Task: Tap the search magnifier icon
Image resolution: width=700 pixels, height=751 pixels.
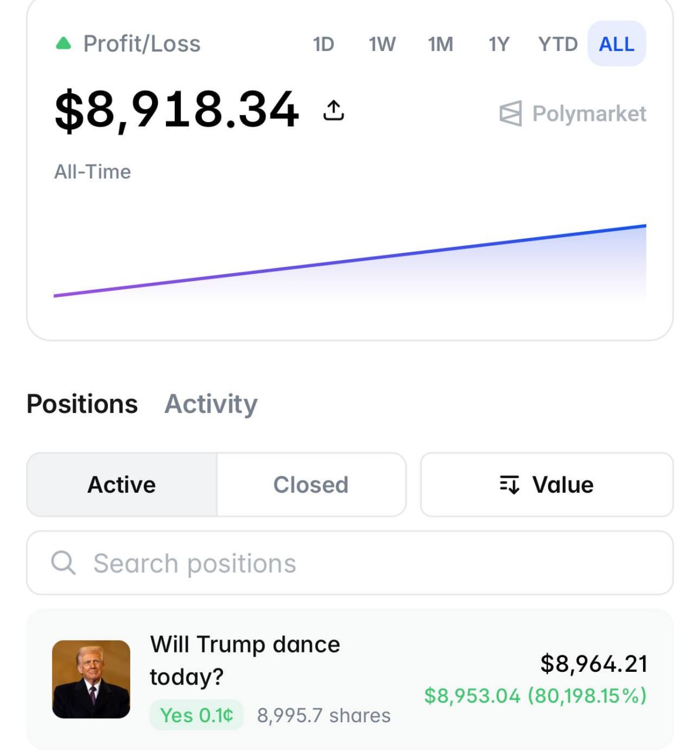Action: (x=63, y=563)
